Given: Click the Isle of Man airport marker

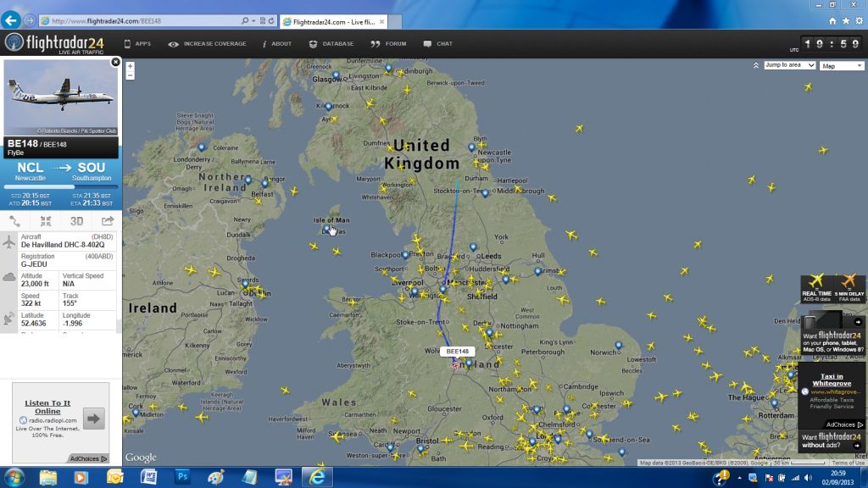Looking at the screenshot, I should (x=326, y=228).
